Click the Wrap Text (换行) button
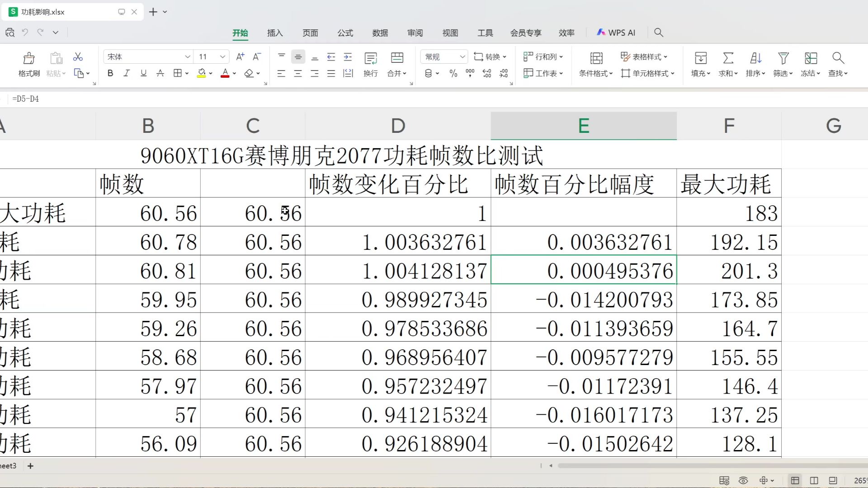This screenshot has height=488, width=868. (x=371, y=64)
